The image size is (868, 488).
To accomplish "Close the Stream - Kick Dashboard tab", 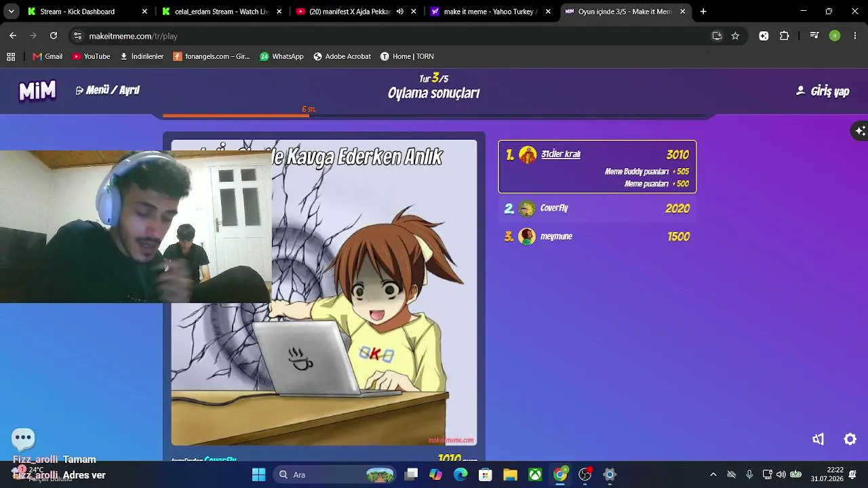I will (144, 12).
